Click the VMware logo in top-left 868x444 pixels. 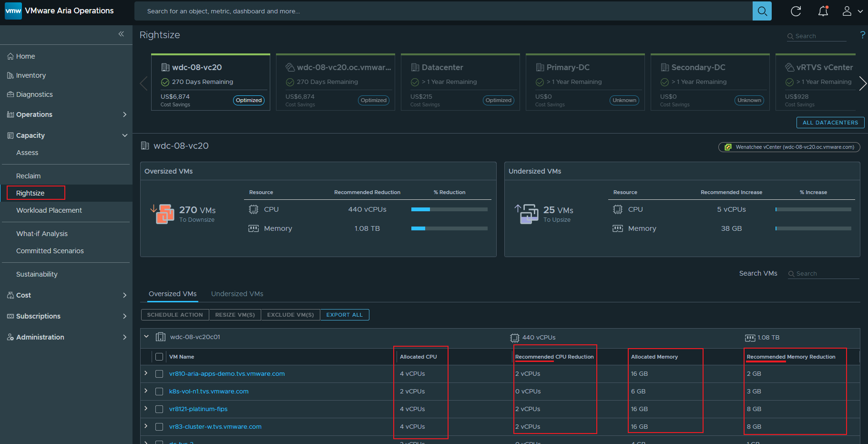pyautogui.click(x=13, y=10)
